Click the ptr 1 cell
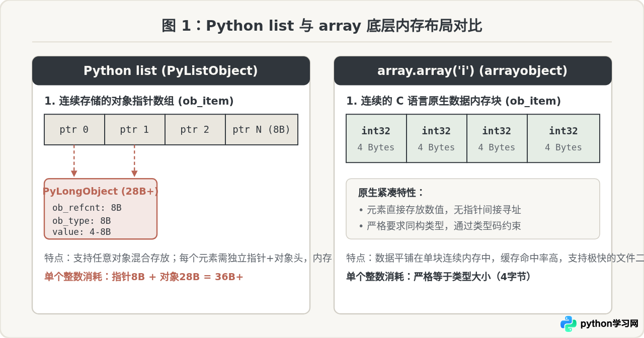644x338 pixels. point(135,129)
